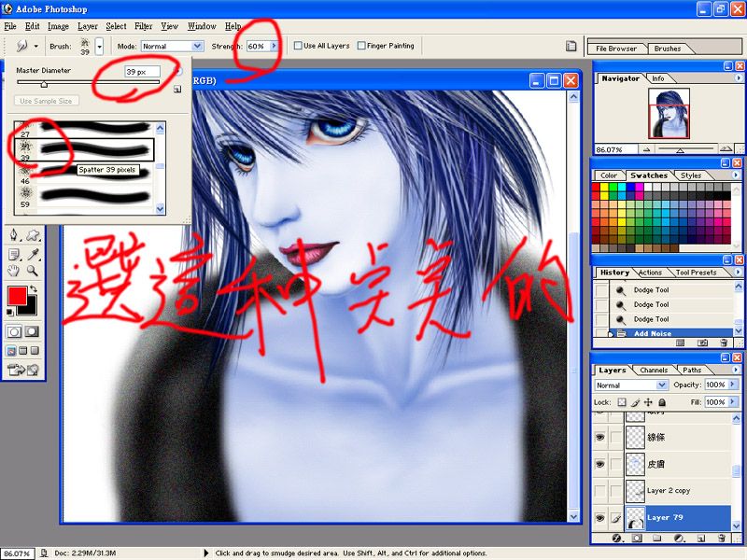Select the Zoom magnifier tool
The height and width of the screenshot is (560, 747).
pyautogui.click(x=33, y=271)
